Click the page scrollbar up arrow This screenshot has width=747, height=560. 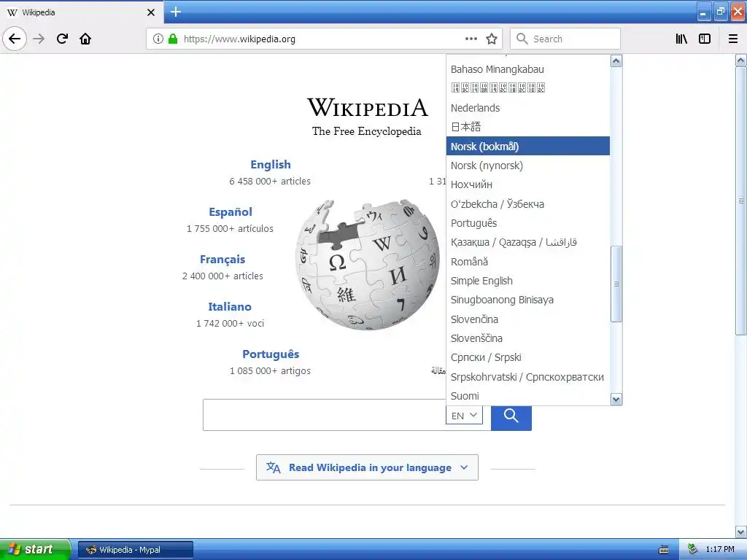point(741,61)
